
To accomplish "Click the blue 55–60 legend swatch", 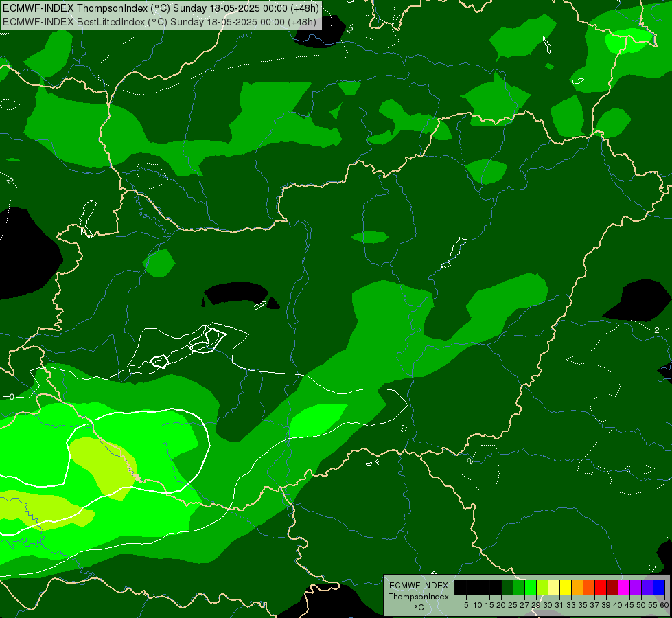I will click(x=659, y=587).
